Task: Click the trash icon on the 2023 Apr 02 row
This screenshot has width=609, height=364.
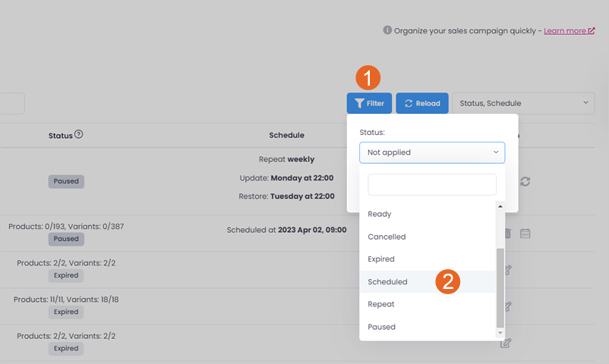Action: pyautogui.click(x=507, y=234)
